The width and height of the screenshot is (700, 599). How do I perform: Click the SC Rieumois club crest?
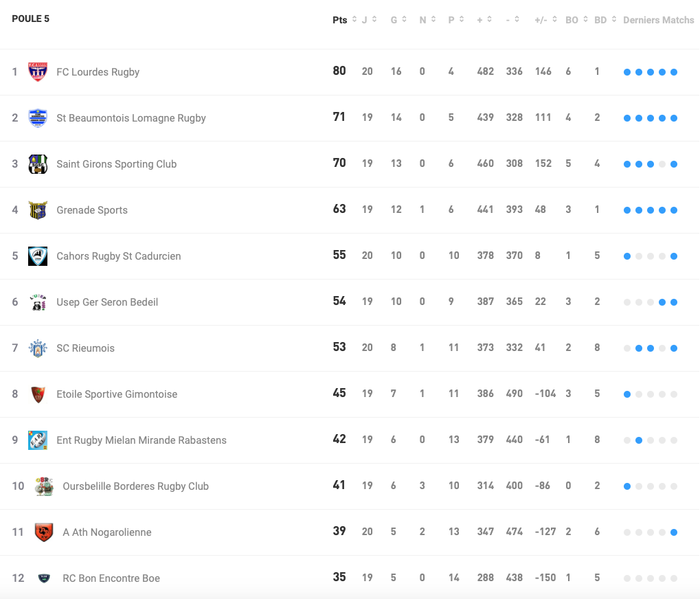(x=38, y=348)
